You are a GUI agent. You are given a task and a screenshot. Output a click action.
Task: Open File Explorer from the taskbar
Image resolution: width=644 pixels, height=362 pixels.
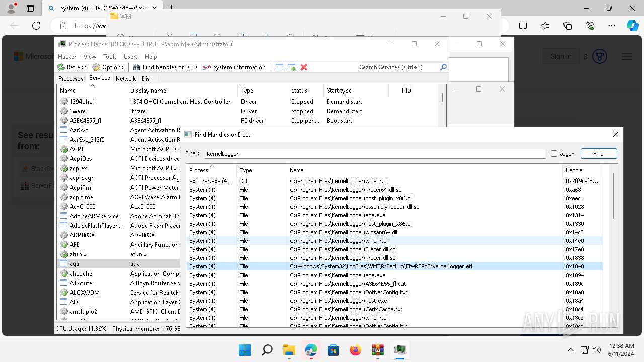tap(289, 350)
